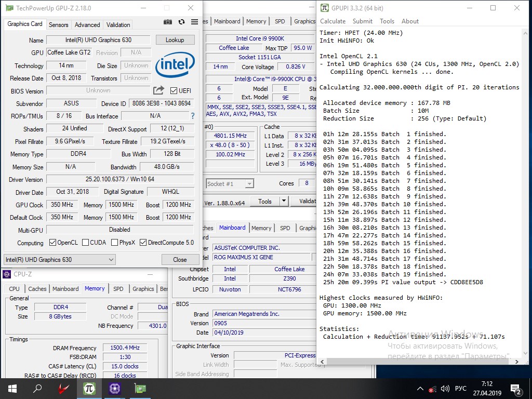
Task: Toggle the OpenCL checkbox
Action: 52,243
